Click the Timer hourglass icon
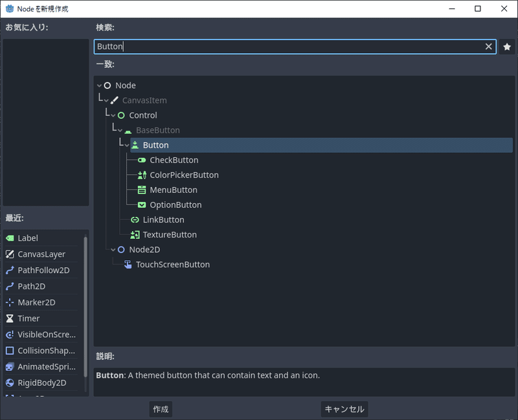 10,318
